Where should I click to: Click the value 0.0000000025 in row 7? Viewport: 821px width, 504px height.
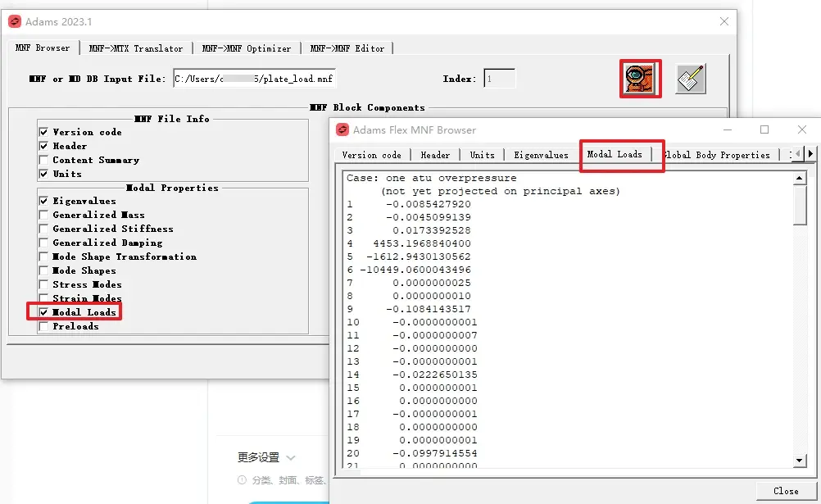point(432,283)
